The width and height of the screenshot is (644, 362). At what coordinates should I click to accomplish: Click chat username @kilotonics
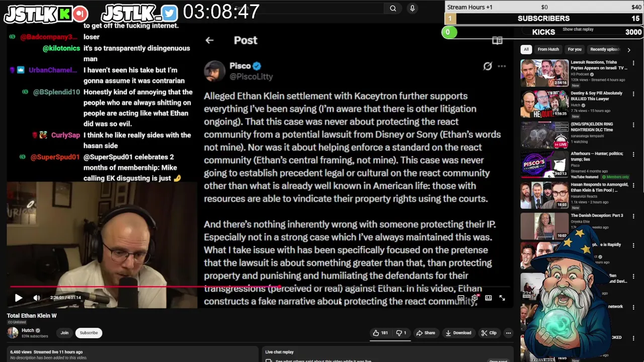(x=61, y=48)
